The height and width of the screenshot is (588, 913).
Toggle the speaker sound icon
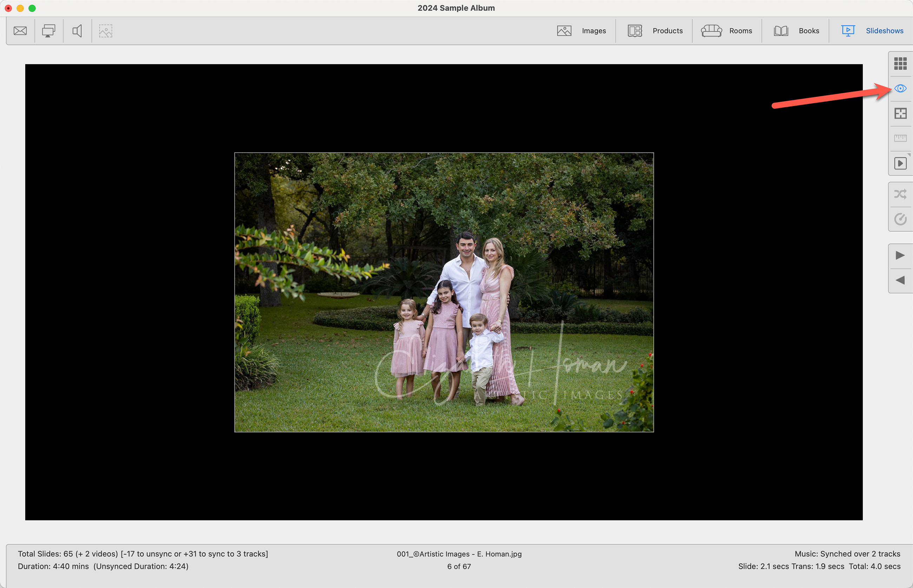[77, 31]
